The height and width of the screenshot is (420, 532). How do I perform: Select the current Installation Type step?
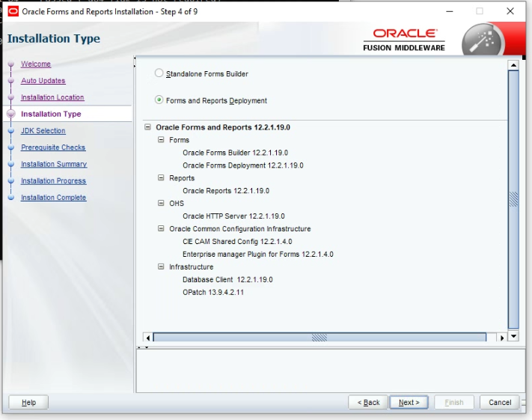tap(51, 114)
